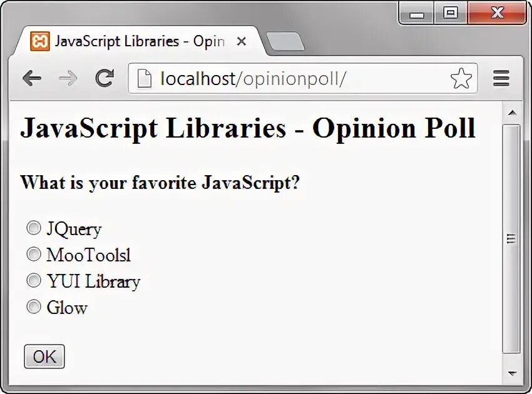Choose the MooToolsl radio button
This screenshot has width=532, height=394.
click(33, 254)
